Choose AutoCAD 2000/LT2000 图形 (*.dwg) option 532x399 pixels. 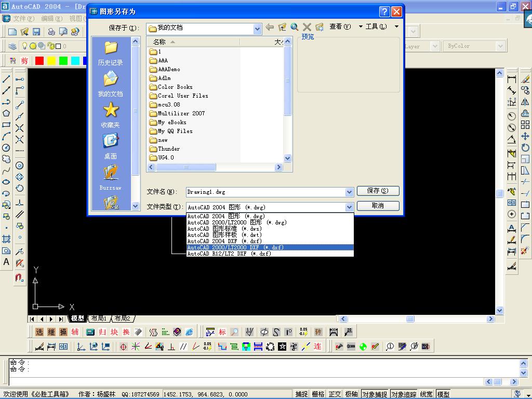(270, 222)
